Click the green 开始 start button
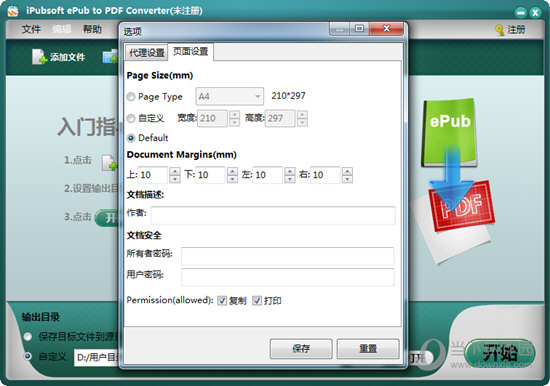This screenshot has width=550, height=386. coord(500,352)
